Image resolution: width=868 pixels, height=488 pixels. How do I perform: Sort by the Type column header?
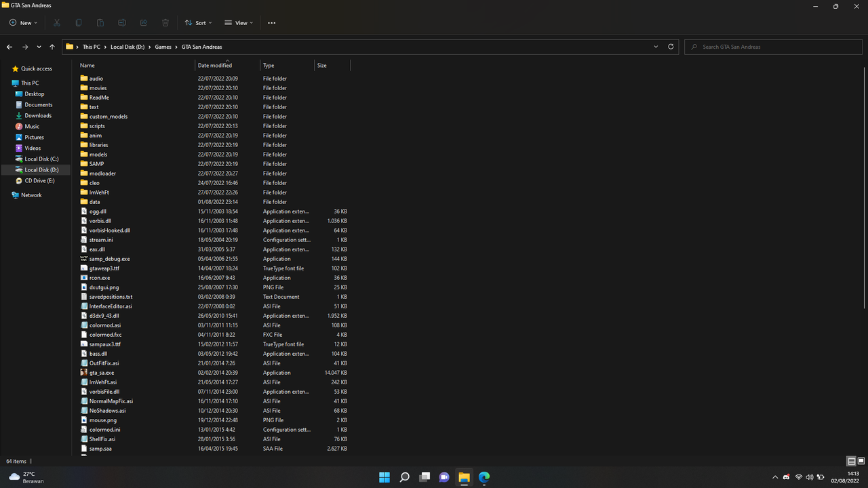288,65
